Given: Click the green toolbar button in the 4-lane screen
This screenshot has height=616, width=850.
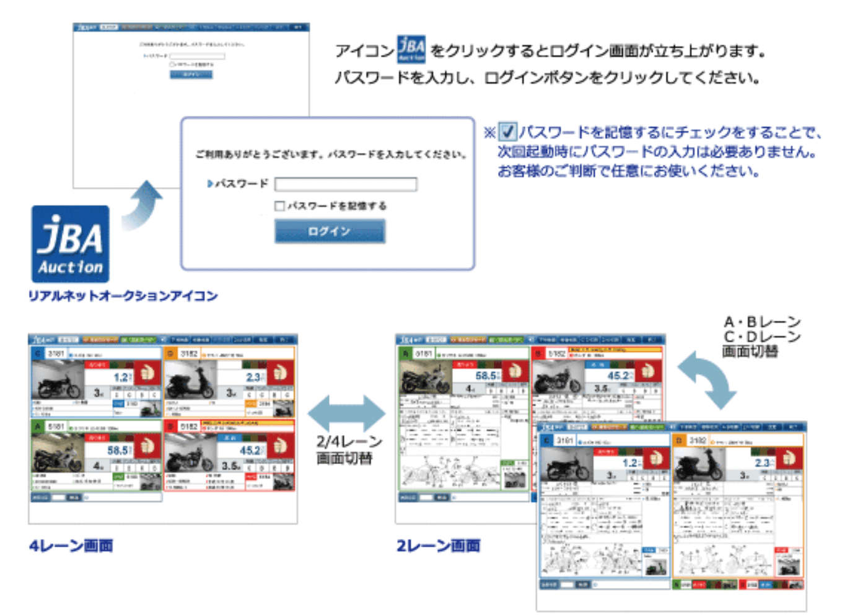Looking at the screenshot, I should (x=140, y=340).
